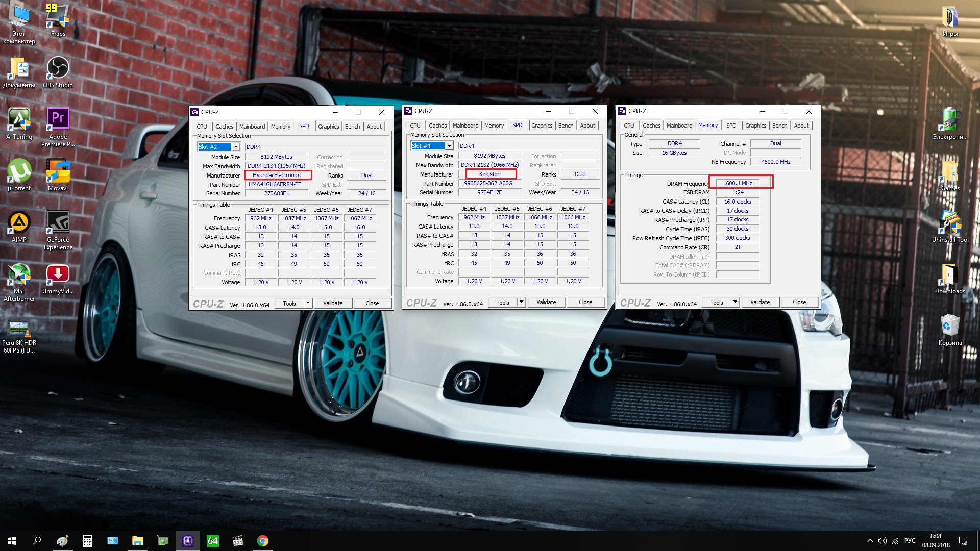
Task: Click the Chrome icon in the taskbar
Action: tap(262, 541)
